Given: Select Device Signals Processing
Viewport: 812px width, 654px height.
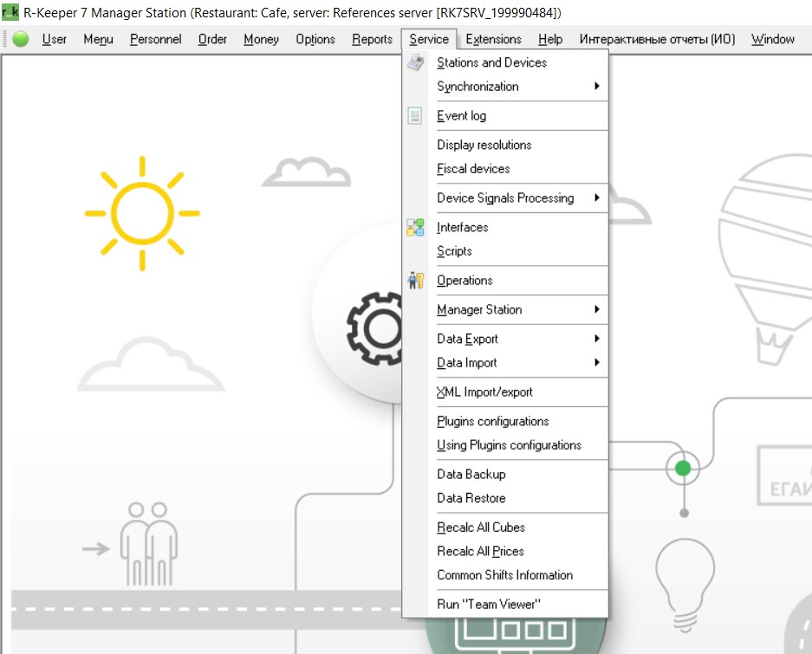Looking at the screenshot, I should (505, 197).
